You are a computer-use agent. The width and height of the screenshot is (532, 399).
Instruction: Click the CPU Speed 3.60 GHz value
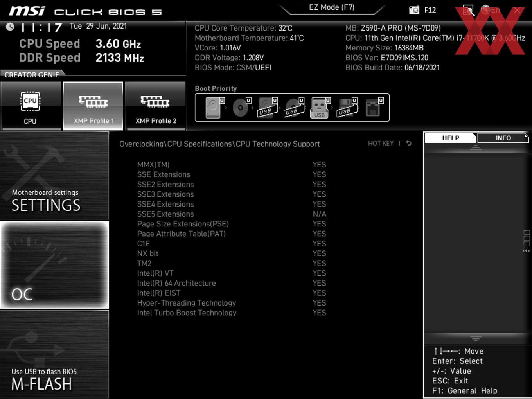118,44
